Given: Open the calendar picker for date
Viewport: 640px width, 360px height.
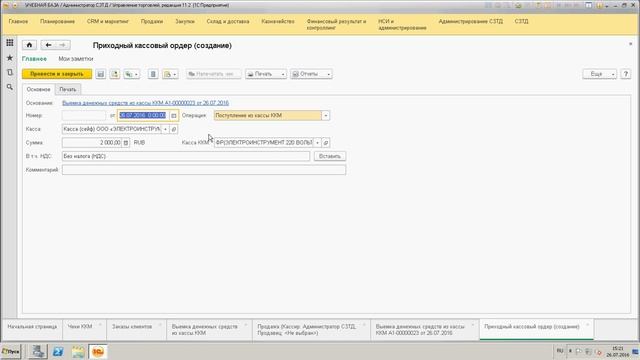Looking at the screenshot, I should click(x=173, y=116).
